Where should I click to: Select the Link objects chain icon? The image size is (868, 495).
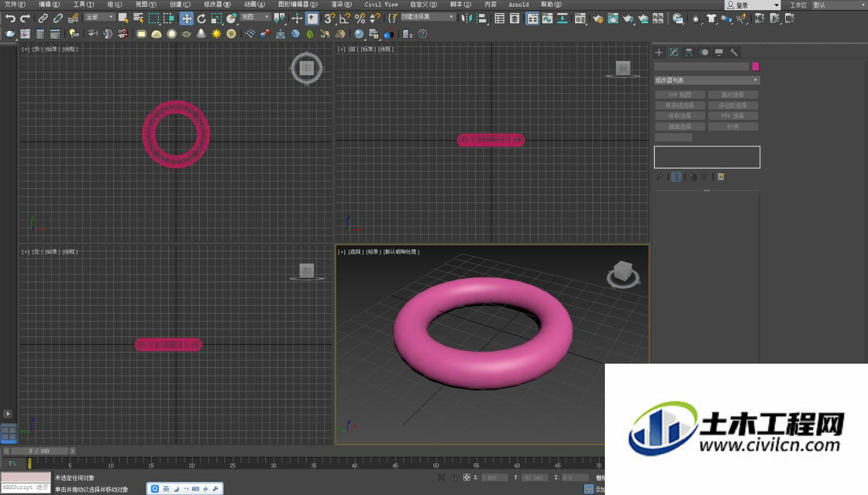coord(43,18)
